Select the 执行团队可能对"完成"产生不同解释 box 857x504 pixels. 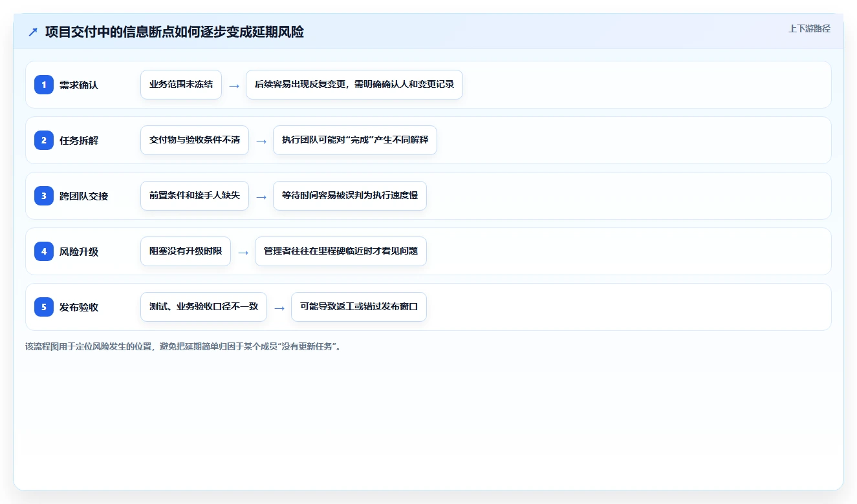tap(355, 140)
